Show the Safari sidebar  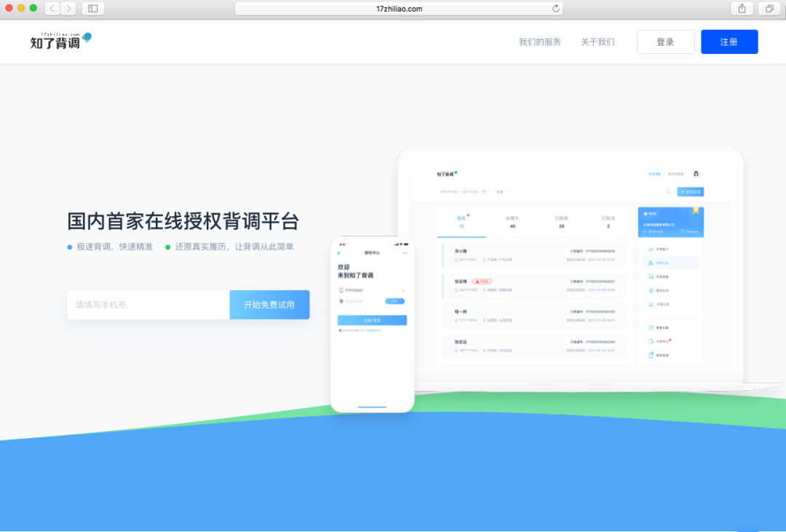coord(93,9)
